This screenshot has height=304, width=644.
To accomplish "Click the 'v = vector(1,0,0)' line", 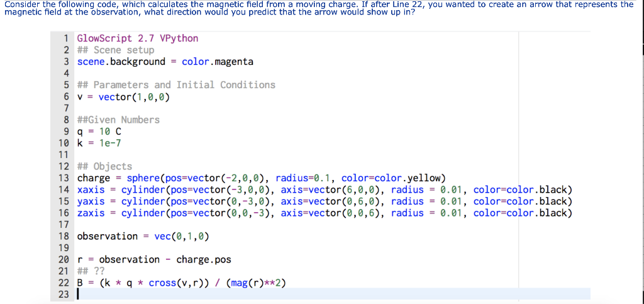I will pyautogui.click(x=123, y=98).
